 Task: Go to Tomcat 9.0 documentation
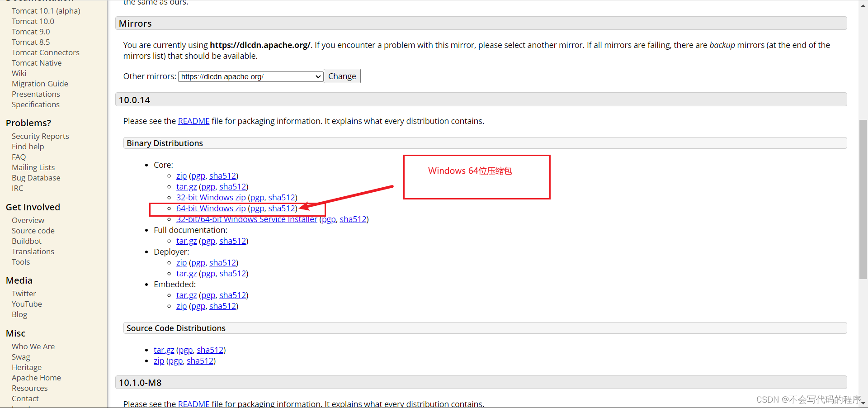click(31, 32)
